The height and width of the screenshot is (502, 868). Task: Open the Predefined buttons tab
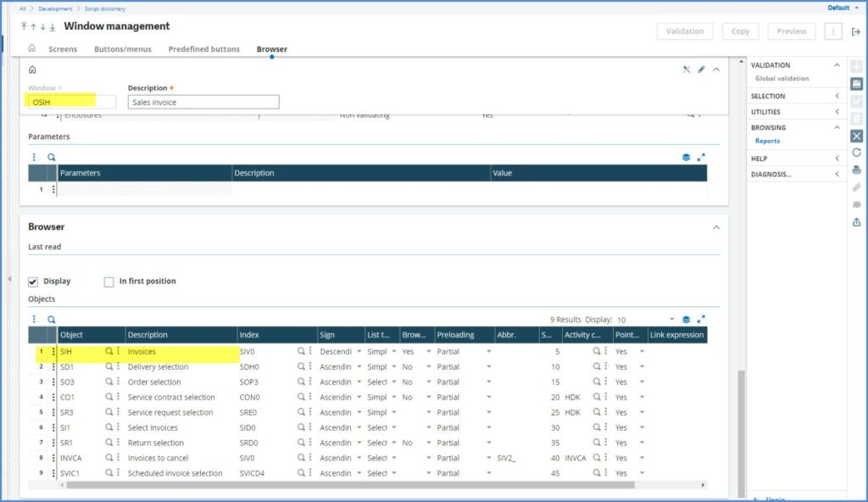click(203, 49)
